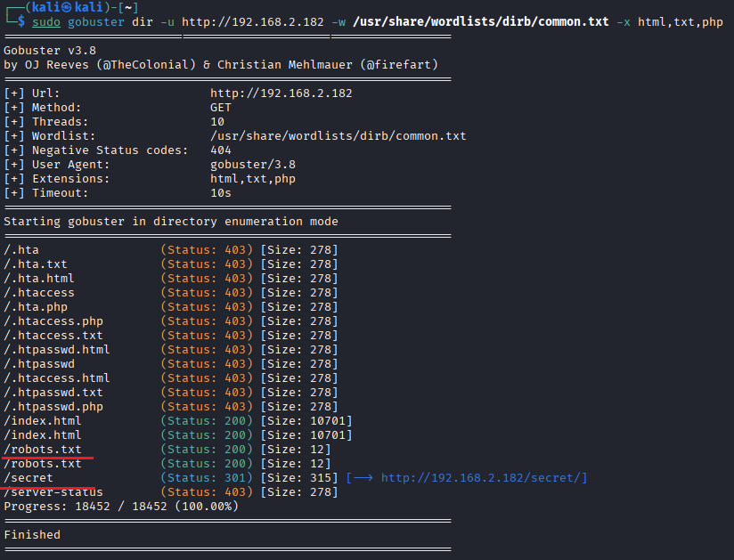Click the Status 301 code text
The width and height of the screenshot is (734, 560).
coord(207,478)
